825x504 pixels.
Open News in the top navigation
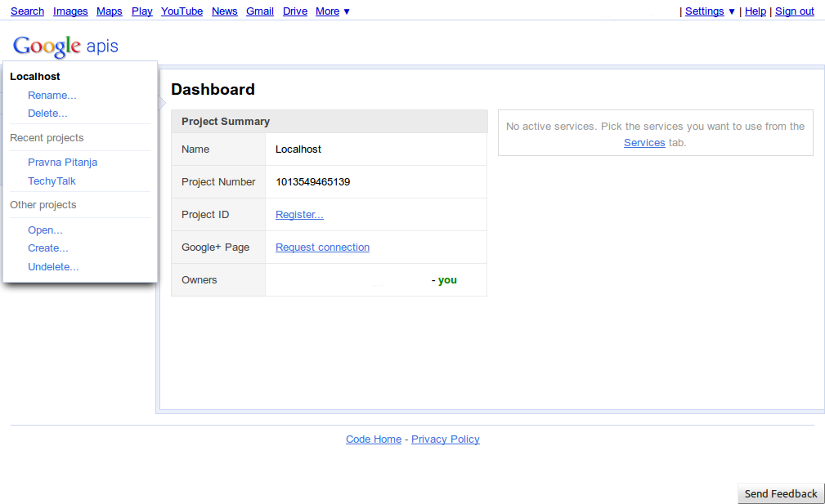pyautogui.click(x=225, y=11)
